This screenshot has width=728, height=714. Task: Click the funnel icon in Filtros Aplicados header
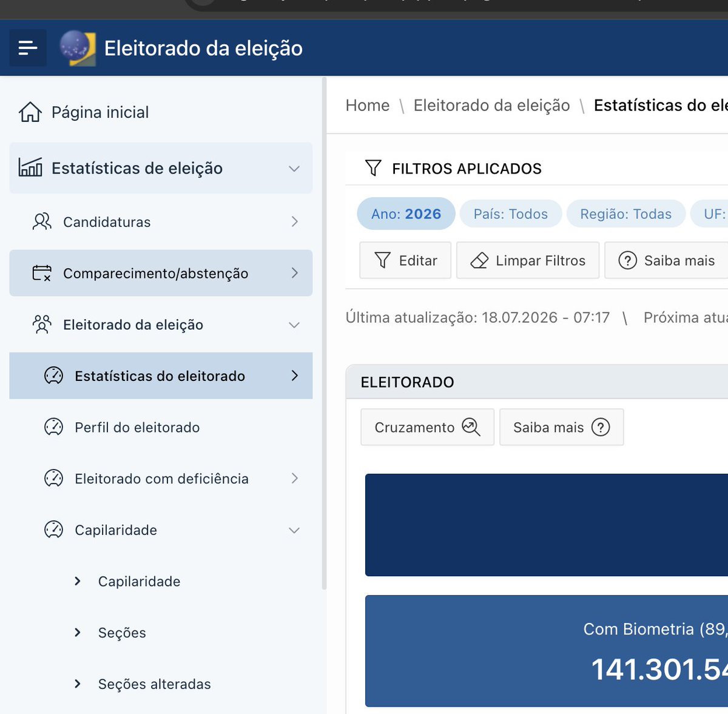point(373,168)
